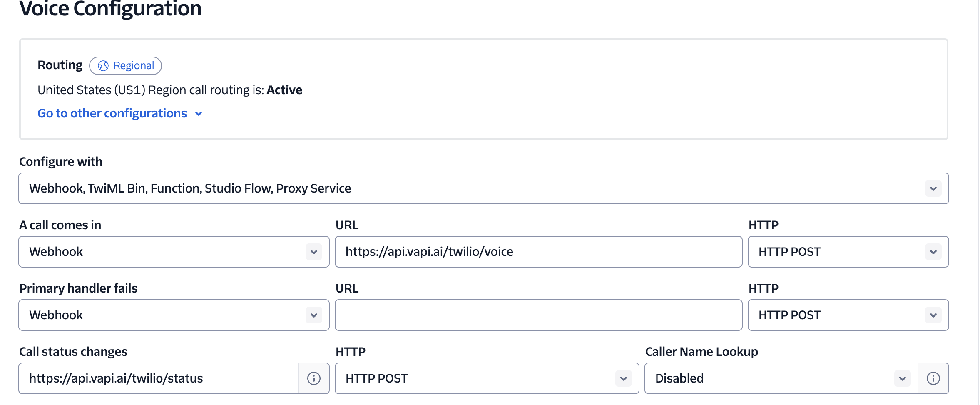
Task: Click the Caller Name Lookup info icon
Action: click(x=933, y=378)
